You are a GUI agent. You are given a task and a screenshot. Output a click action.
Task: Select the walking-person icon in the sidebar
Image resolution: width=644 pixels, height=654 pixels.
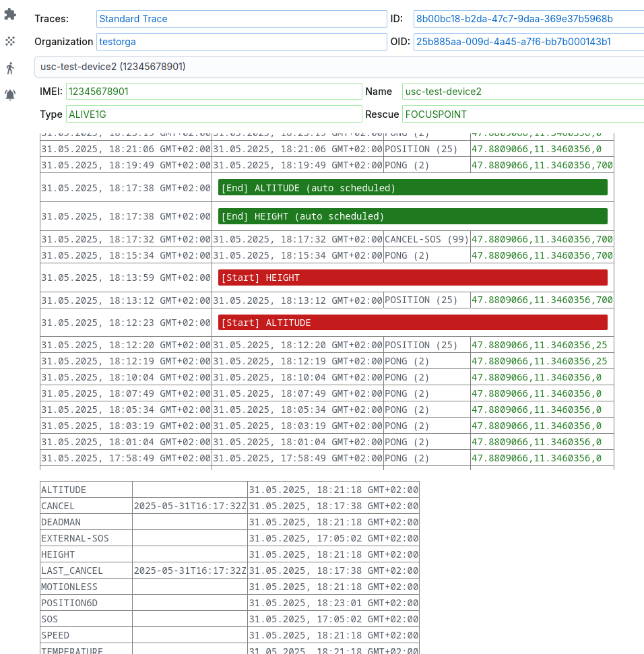click(10, 68)
